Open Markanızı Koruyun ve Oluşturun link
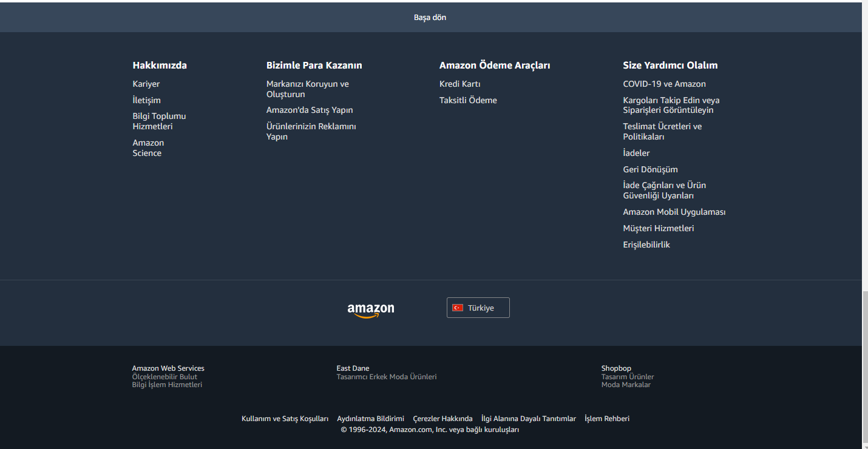 pos(308,89)
